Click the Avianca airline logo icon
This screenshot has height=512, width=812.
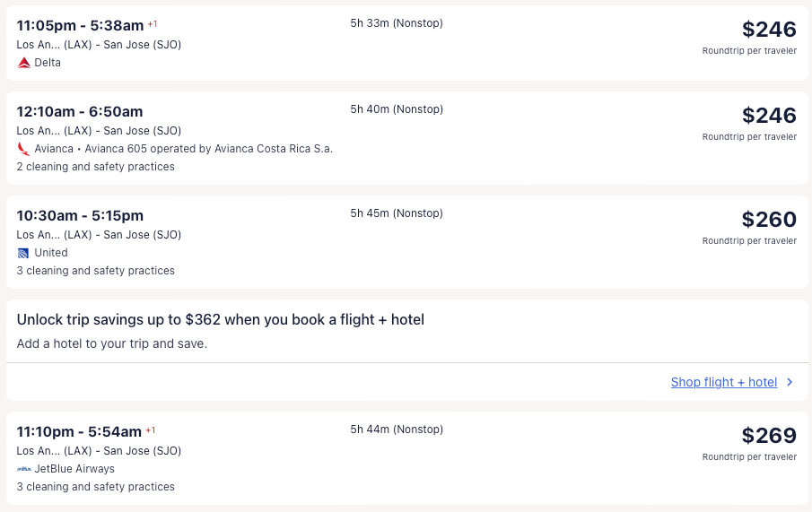pyautogui.click(x=23, y=149)
